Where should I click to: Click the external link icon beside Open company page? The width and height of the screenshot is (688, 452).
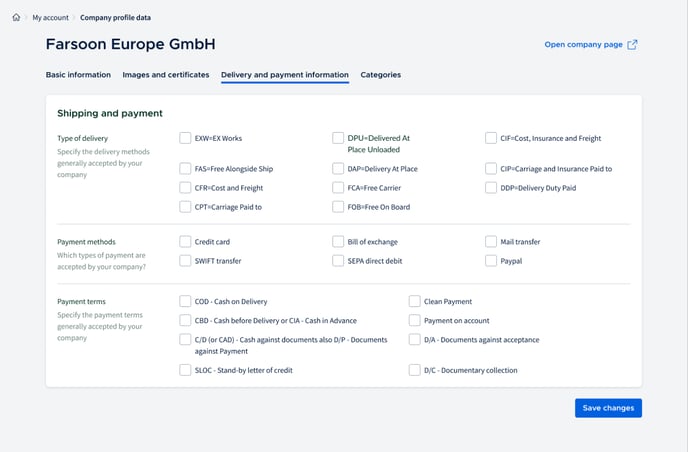point(632,45)
